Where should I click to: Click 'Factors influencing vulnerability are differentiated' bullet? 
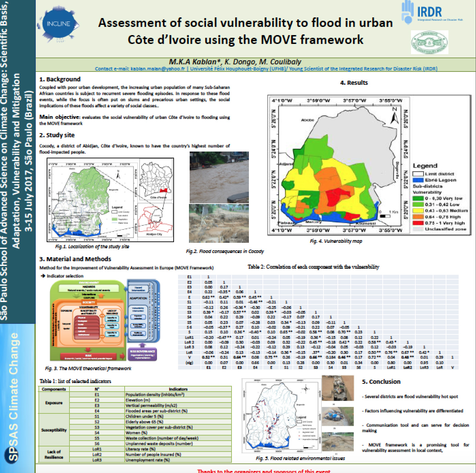(413, 411)
